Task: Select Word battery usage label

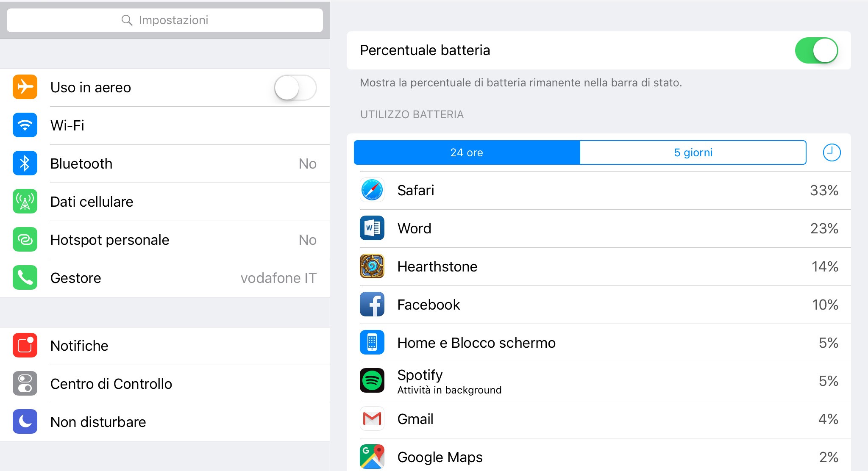Action: (414, 228)
